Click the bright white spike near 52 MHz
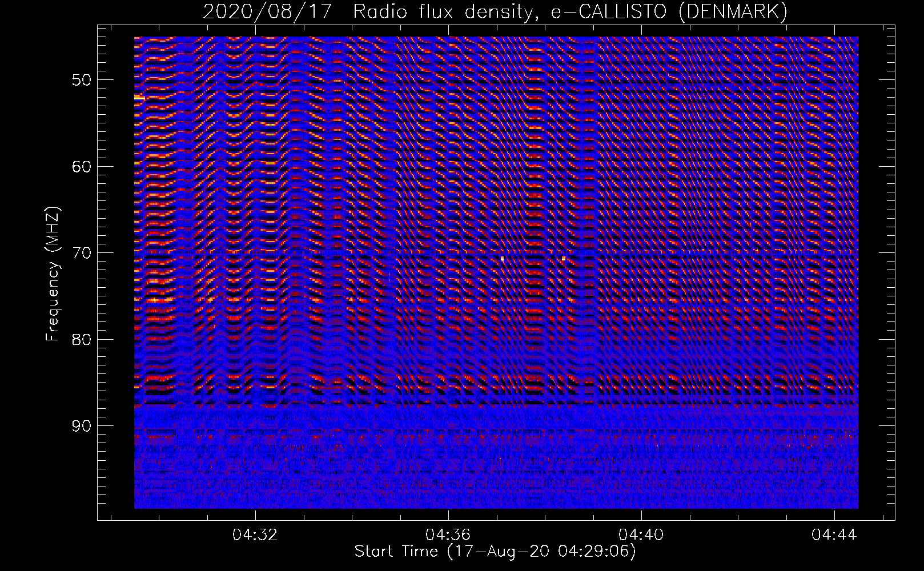The image size is (924, 571). tap(139, 98)
